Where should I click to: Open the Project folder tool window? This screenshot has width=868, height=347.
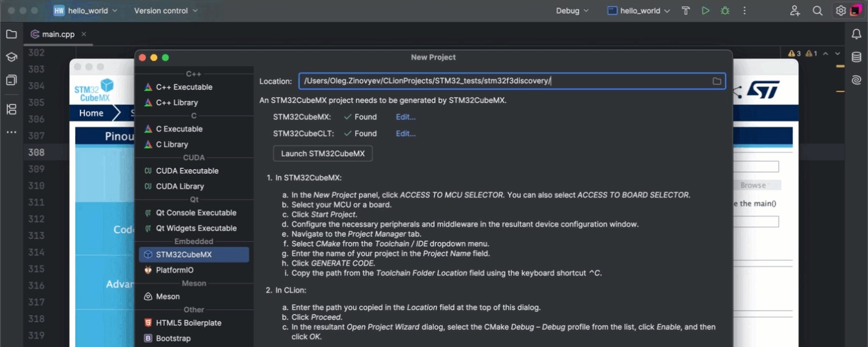click(11, 34)
